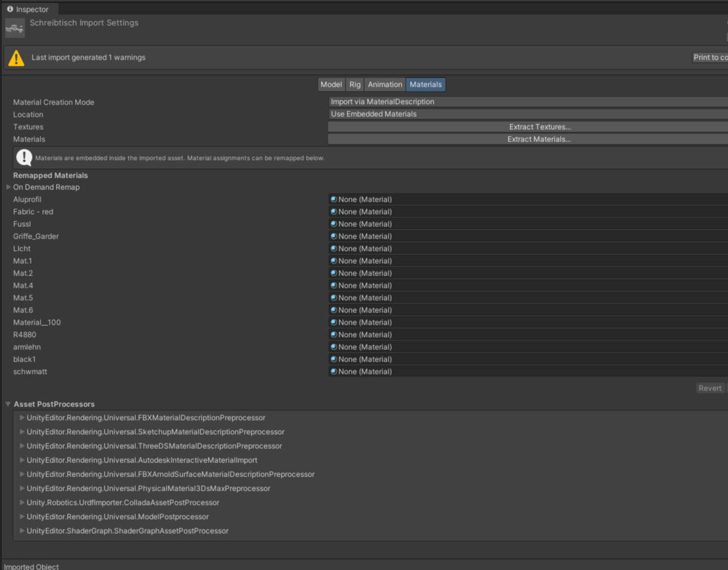Open material picker icon for Fussl
Viewport: 728px width, 570px height.
click(x=333, y=224)
